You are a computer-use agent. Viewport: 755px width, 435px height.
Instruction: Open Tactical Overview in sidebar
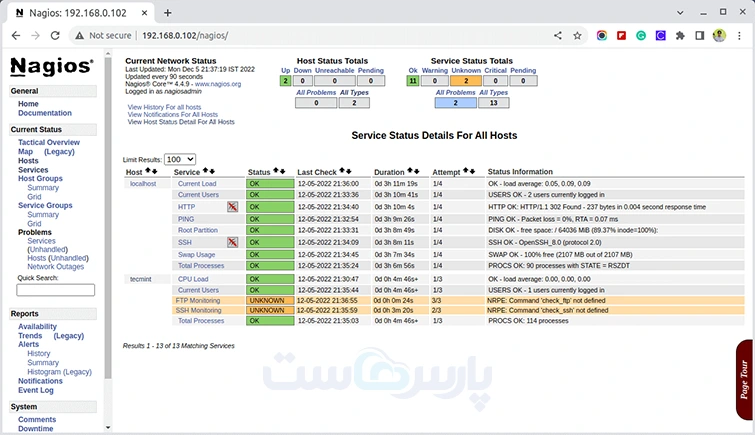coord(49,142)
